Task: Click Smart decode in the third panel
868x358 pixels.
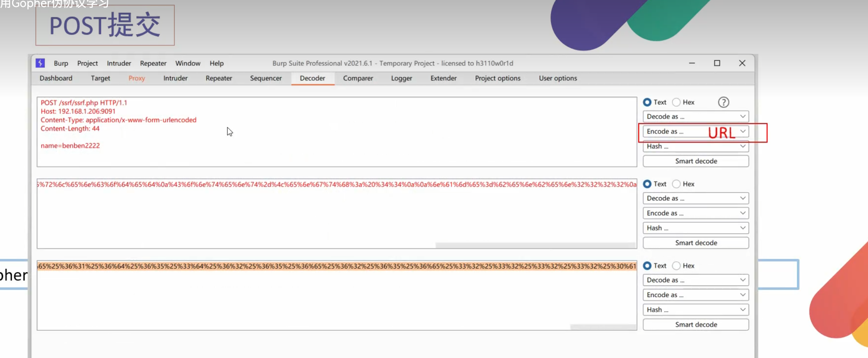Action: tap(695, 324)
